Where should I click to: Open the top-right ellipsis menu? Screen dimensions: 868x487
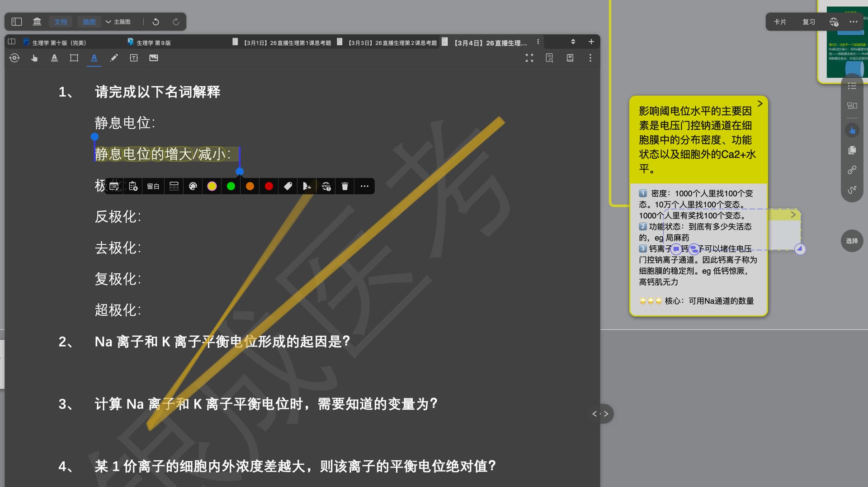click(x=853, y=22)
